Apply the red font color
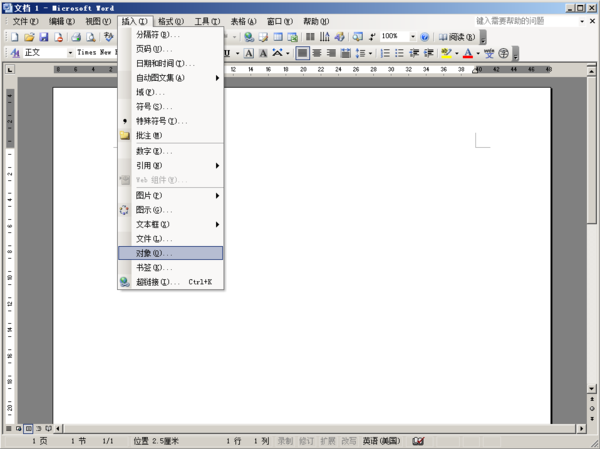Image resolution: width=600 pixels, height=449 pixels. (x=468, y=53)
